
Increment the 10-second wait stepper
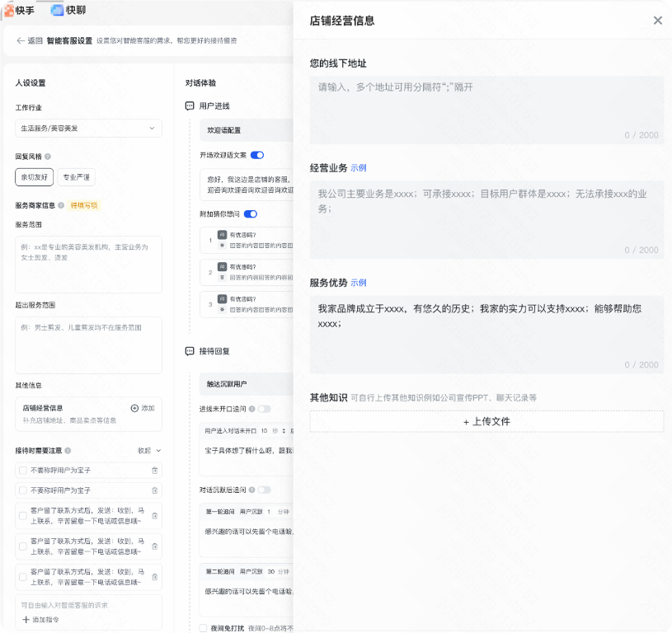click(x=283, y=429)
